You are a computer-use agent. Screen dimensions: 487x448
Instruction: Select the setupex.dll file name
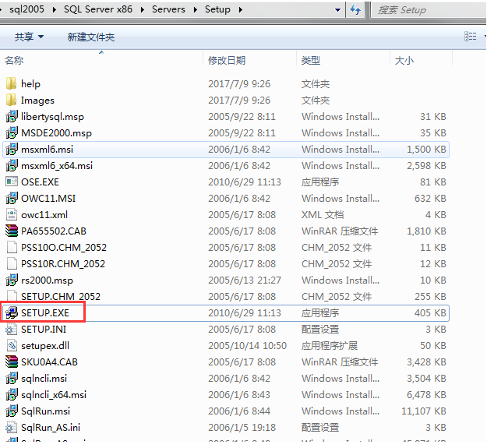[45, 345]
